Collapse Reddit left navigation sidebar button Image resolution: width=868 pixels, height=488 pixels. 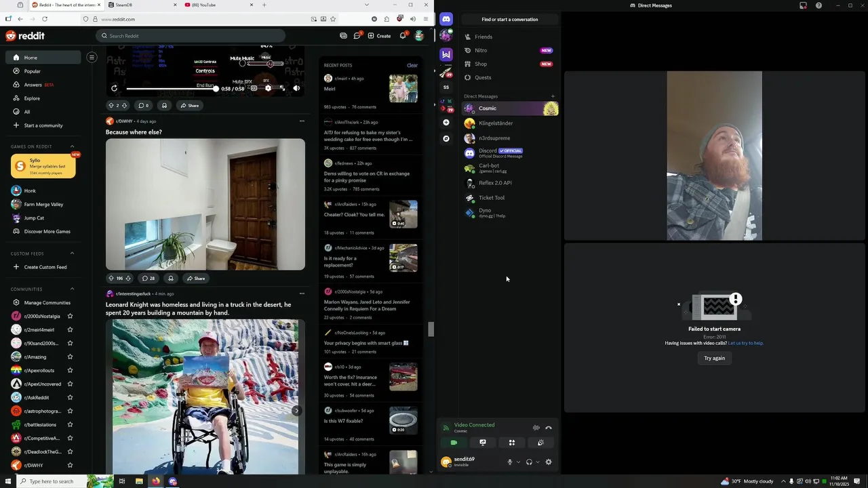tap(92, 57)
